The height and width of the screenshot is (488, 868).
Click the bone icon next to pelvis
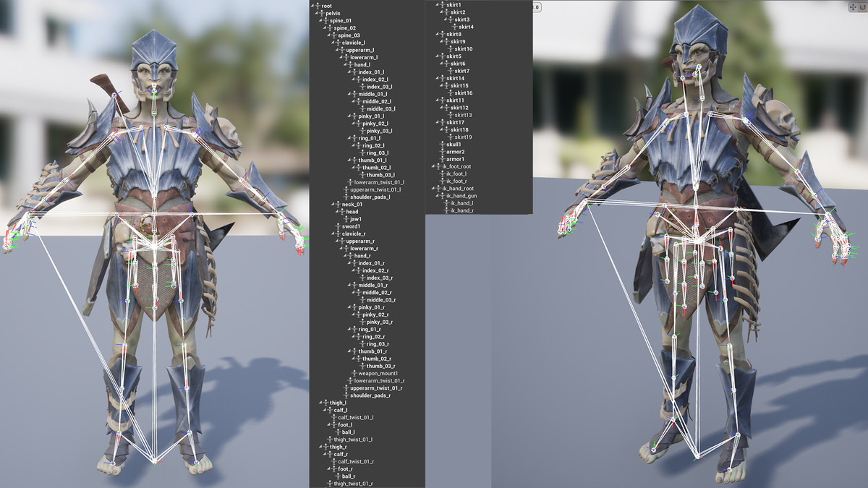point(322,14)
